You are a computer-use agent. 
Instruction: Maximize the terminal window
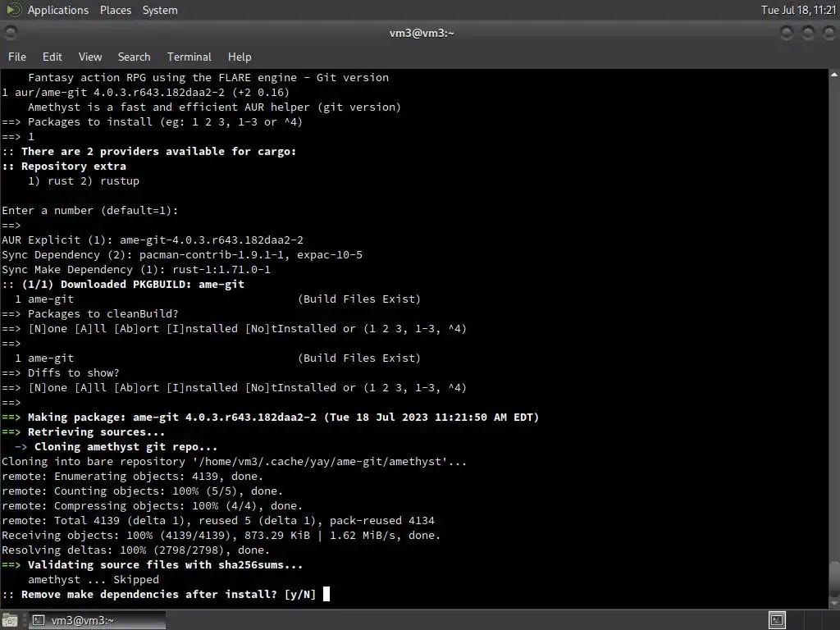pyautogui.click(x=808, y=33)
